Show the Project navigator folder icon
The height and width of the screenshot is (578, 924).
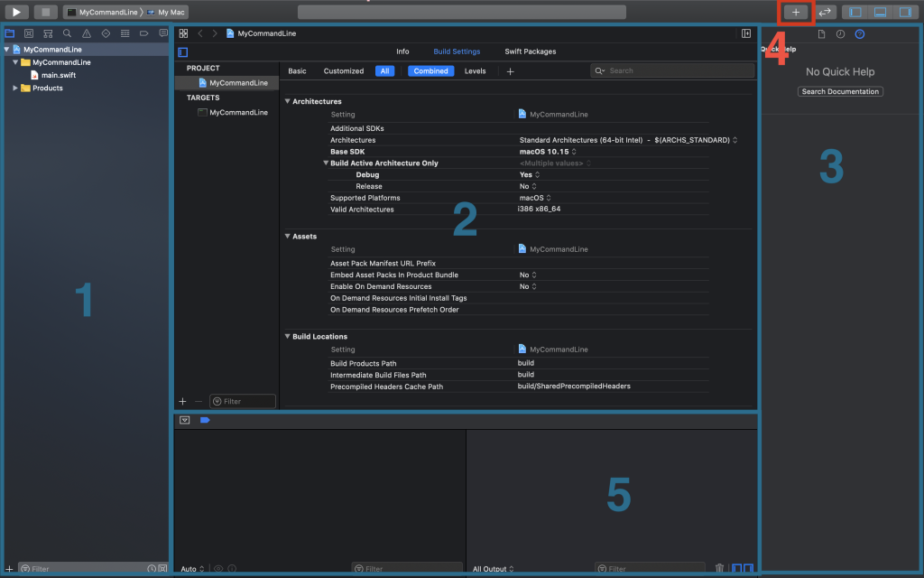(9, 33)
